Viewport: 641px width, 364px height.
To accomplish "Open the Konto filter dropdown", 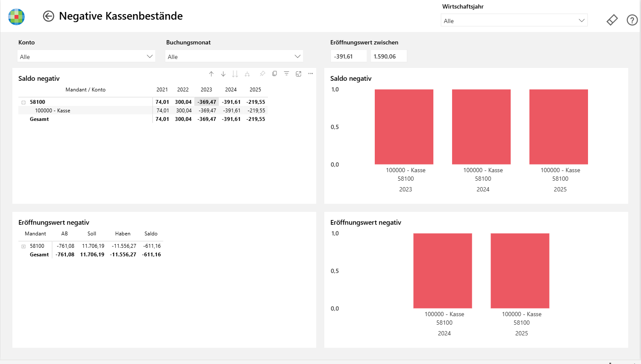I will point(86,56).
